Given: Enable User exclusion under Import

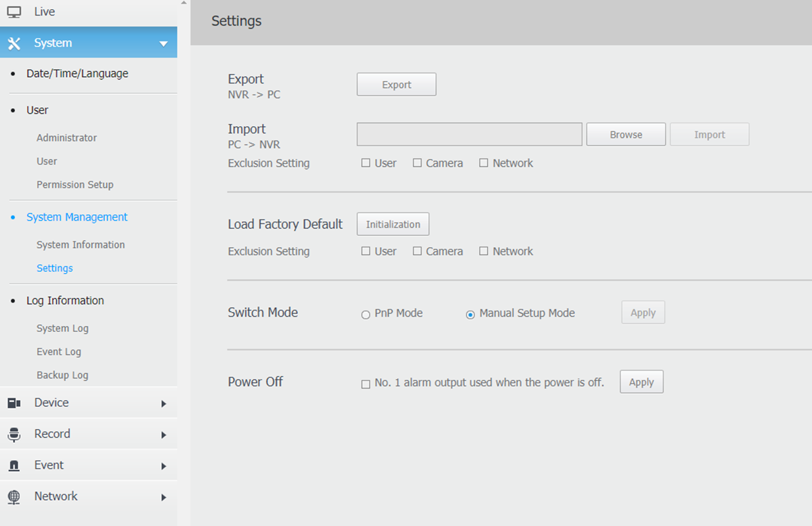Looking at the screenshot, I should (x=366, y=163).
